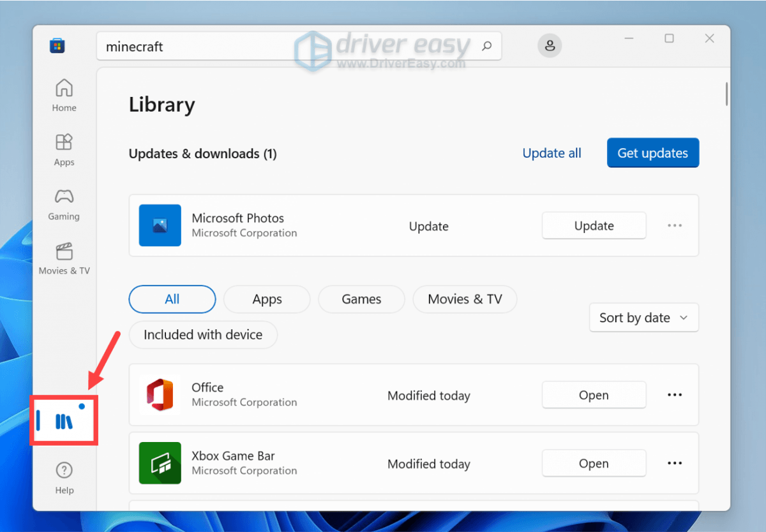Click Microsoft Corporation under Microsoft Photos
The height and width of the screenshot is (532, 766).
[x=244, y=233]
